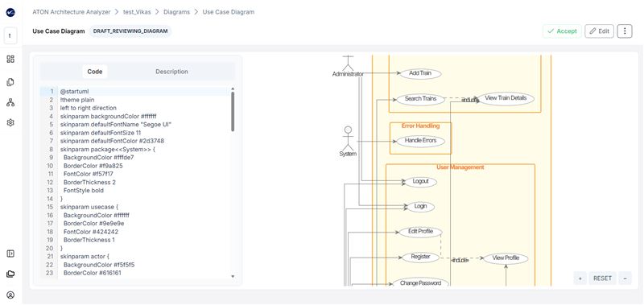Click the ATON logo icon
Viewport: 644px width, 305px height.
click(10, 13)
